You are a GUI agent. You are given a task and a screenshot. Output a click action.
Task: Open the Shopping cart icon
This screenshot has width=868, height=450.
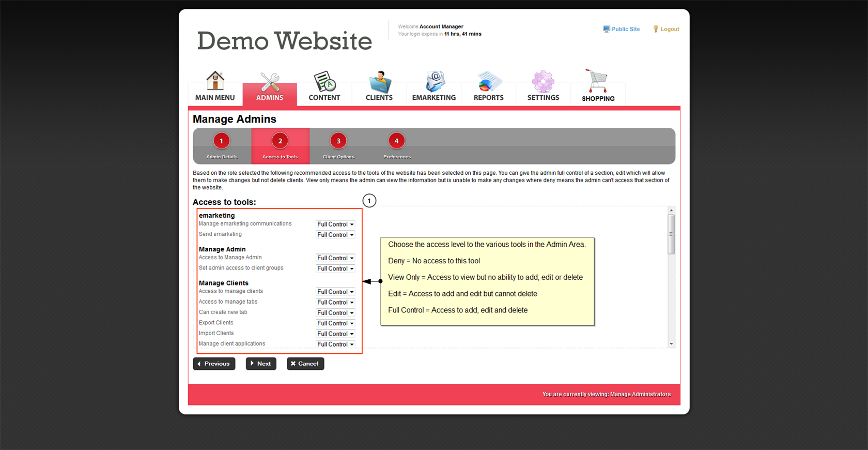pos(597,82)
